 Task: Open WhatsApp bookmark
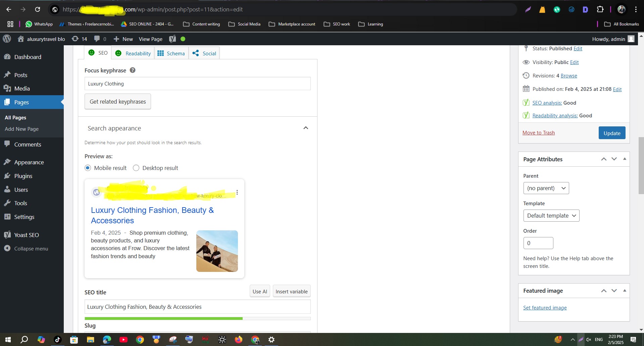[x=39, y=24]
